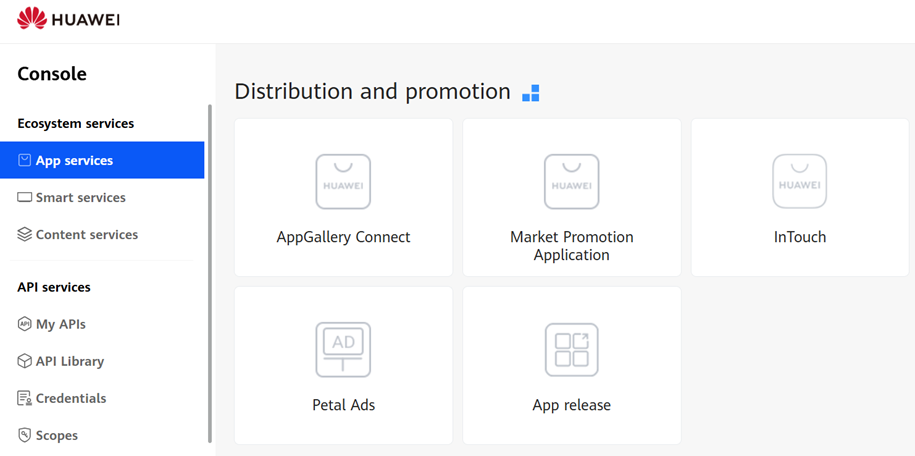Click the Huawei logo in header

click(68, 19)
